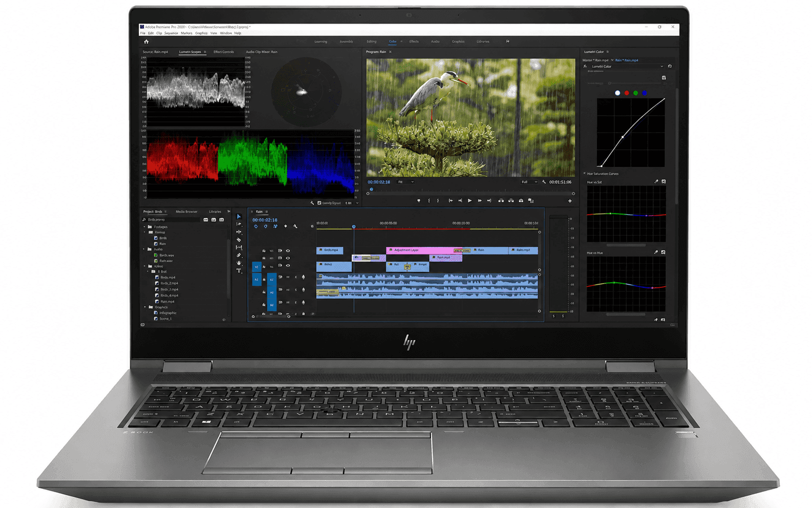The image size is (812, 508).
Task: Open the Lumetri Color effect dropdown
Action: pyautogui.click(x=627, y=67)
